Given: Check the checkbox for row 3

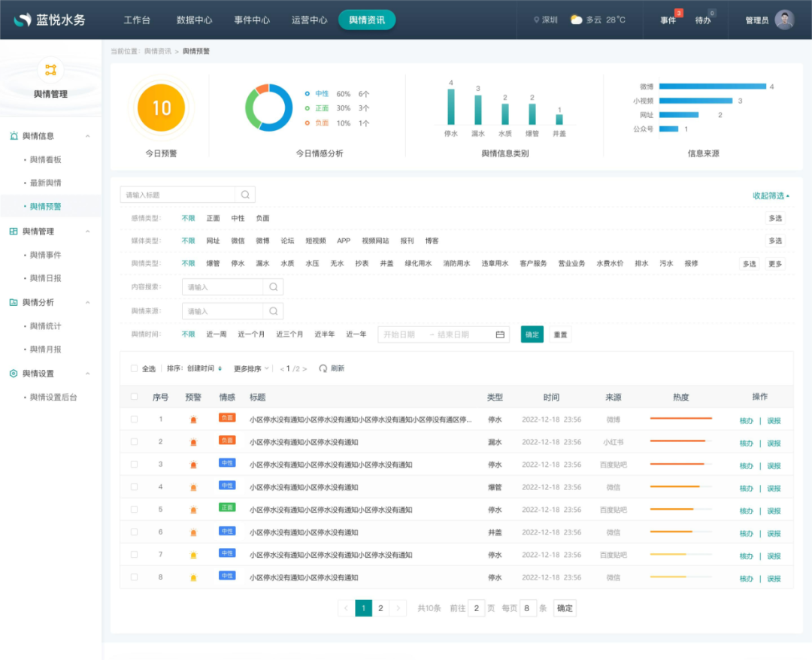Looking at the screenshot, I should tap(134, 465).
